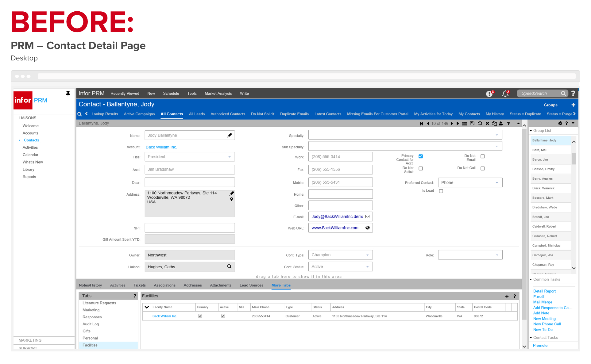Jump to the first record in the navigator
591x364 pixels.
click(x=421, y=124)
